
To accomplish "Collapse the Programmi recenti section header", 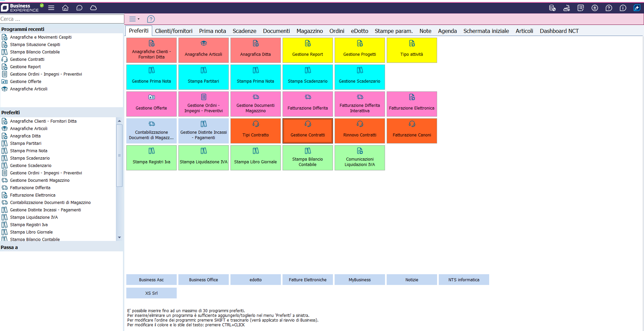I will [x=23, y=29].
